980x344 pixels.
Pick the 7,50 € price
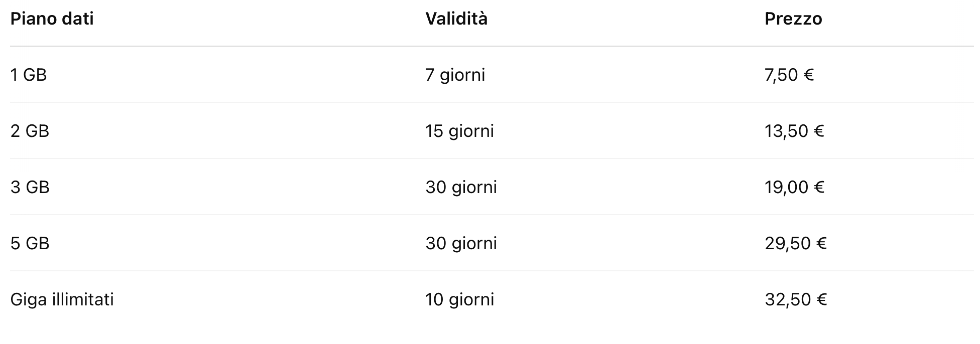[789, 75]
